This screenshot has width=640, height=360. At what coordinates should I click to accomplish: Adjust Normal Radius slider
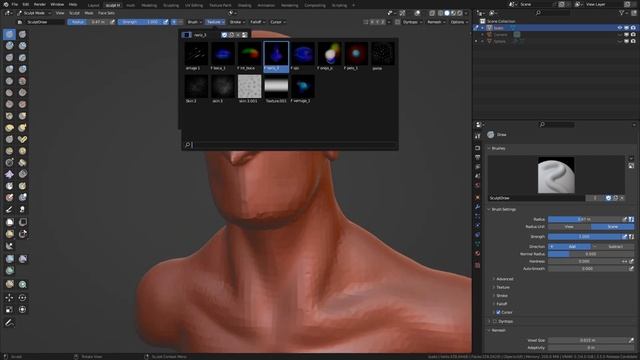pyautogui.click(x=591, y=254)
